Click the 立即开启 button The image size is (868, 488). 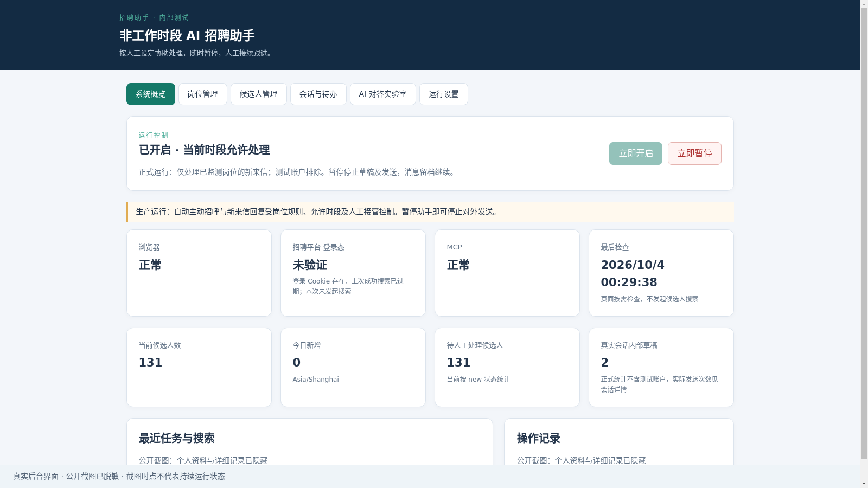[x=636, y=153]
